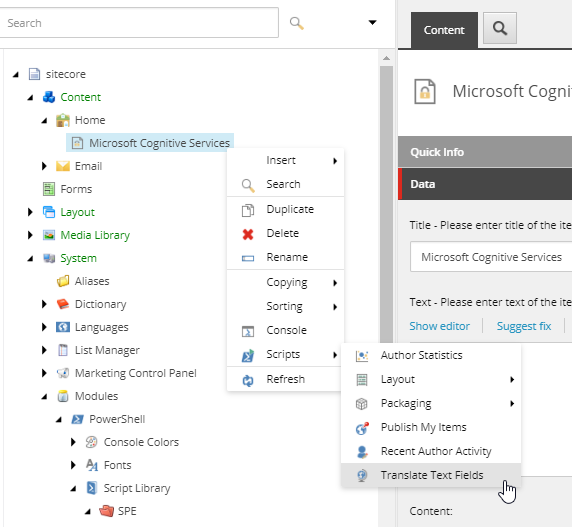The image size is (572, 527).
Task: Choose Delete from the context menu
Action: [x=285, y=233]
